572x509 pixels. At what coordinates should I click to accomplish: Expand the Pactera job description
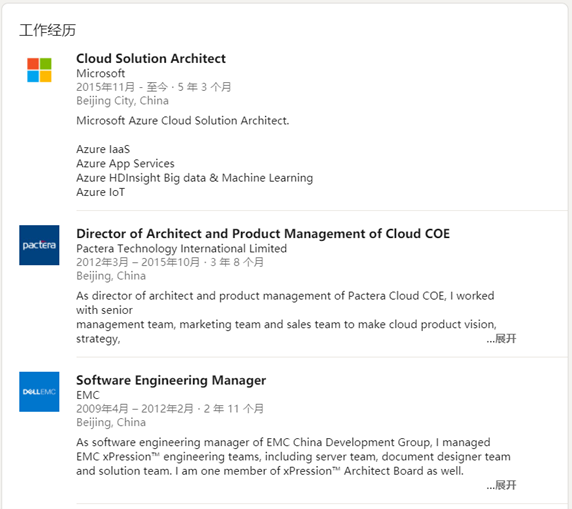[x=502, y=339]
